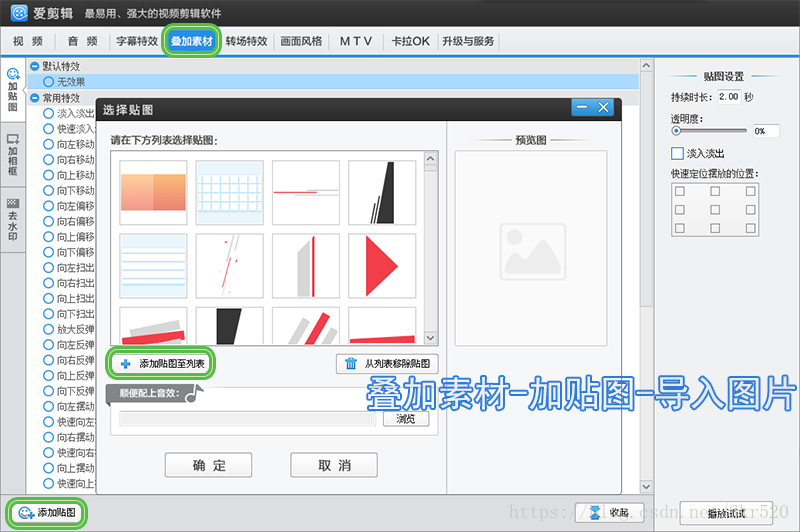
Task: Select the 无效果 radio option
Action: click(x=49, y=82)
